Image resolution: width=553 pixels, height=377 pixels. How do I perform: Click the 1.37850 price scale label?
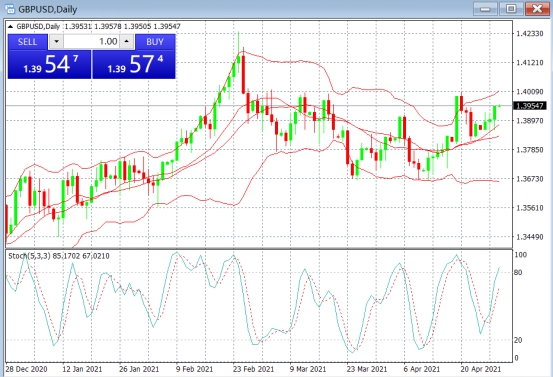tap(530, 150)
